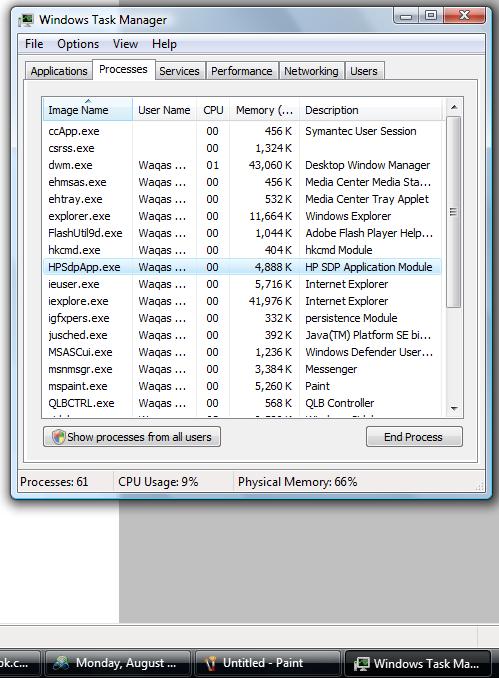Click the 41,976 K memory value
This screenshot has height=678, width=499.
[270, 301]
